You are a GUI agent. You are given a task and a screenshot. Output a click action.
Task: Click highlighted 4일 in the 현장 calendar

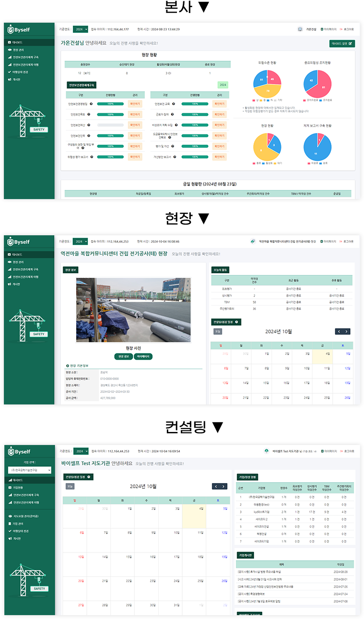[x=322, y=357]
